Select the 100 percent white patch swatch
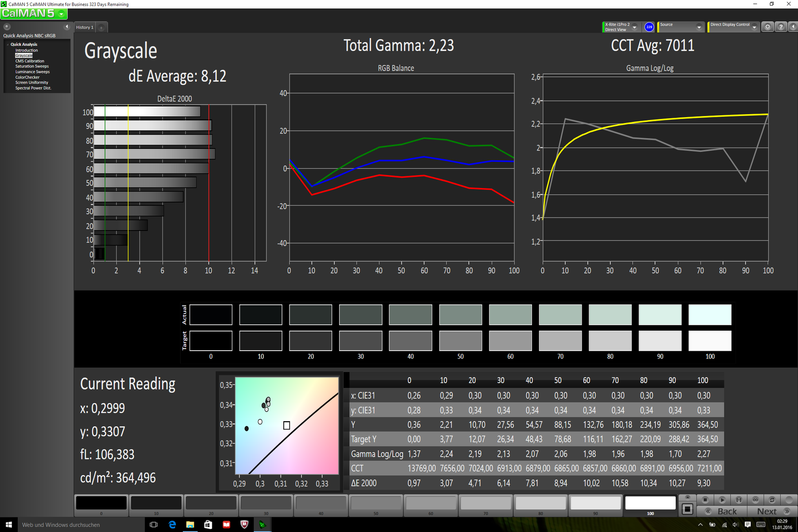Viewport: 798px width, 532px height. pyautogui.click(x=650, y=503)
